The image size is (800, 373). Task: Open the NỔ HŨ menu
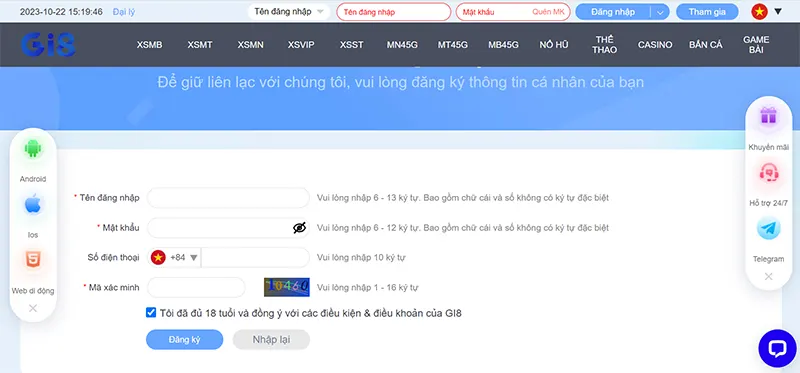click(554, 45)
